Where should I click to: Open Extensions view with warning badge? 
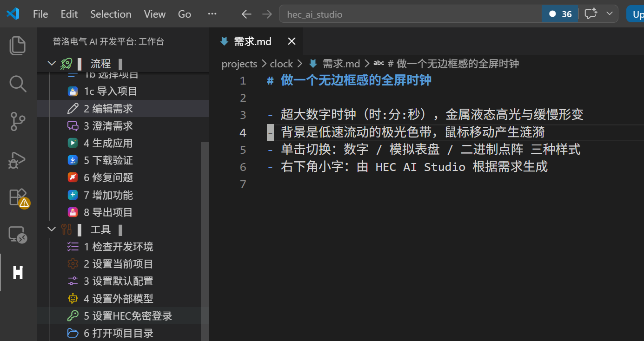19,198
